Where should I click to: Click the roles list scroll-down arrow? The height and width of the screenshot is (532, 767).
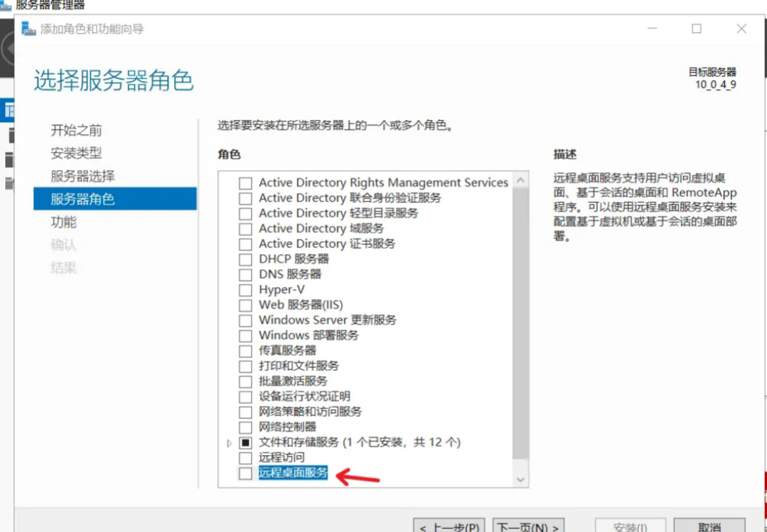click(520, 480)
